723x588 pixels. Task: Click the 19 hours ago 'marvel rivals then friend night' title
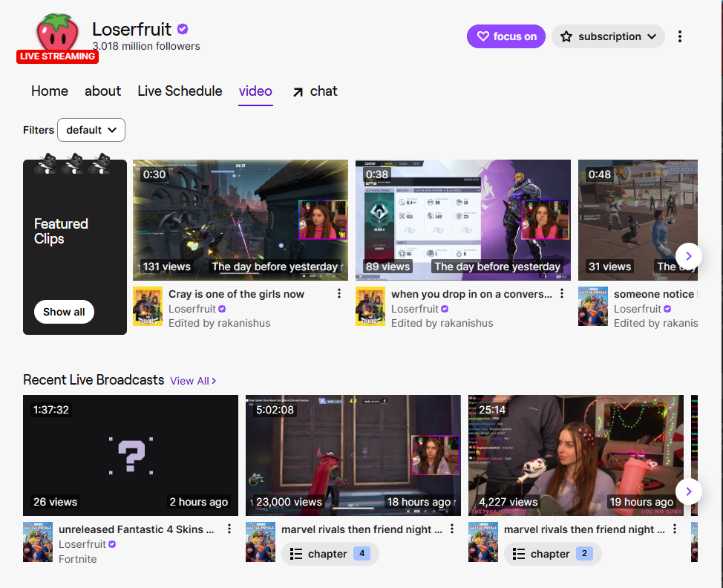pyautogui.click(x=584, y=529)
